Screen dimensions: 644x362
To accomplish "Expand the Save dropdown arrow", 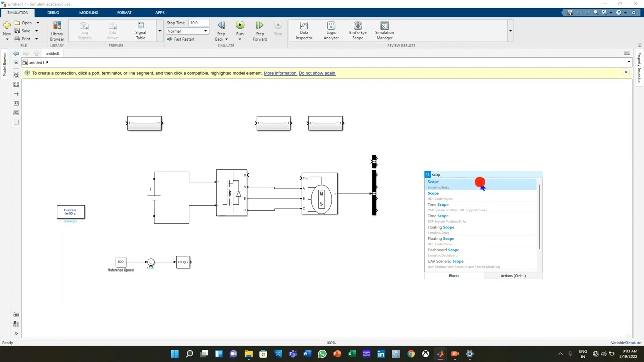I will (x=36, y=31).
